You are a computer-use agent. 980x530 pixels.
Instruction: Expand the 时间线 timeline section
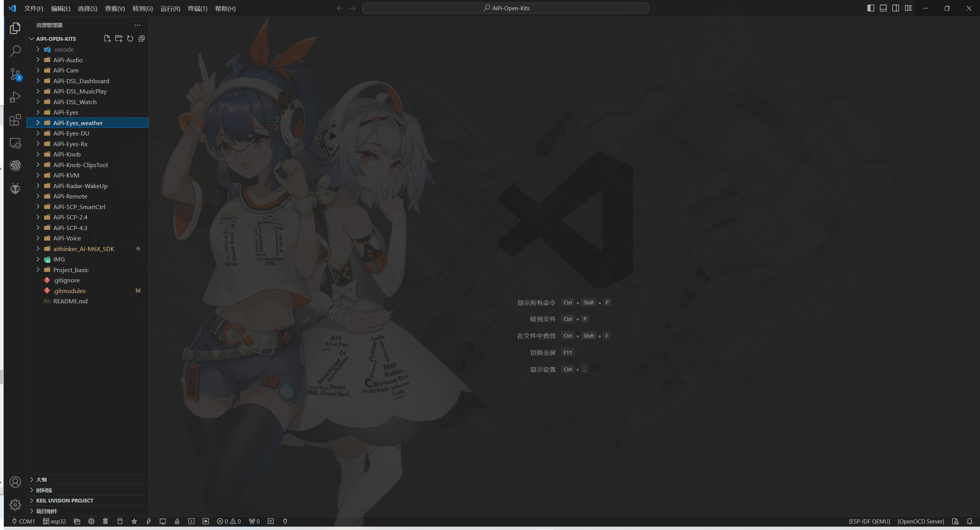click(87, 490)
